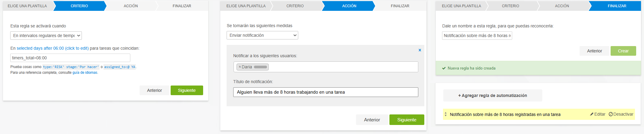Expand the Enviar notificación action dropdown
The image size is (644, 134).
262,35
